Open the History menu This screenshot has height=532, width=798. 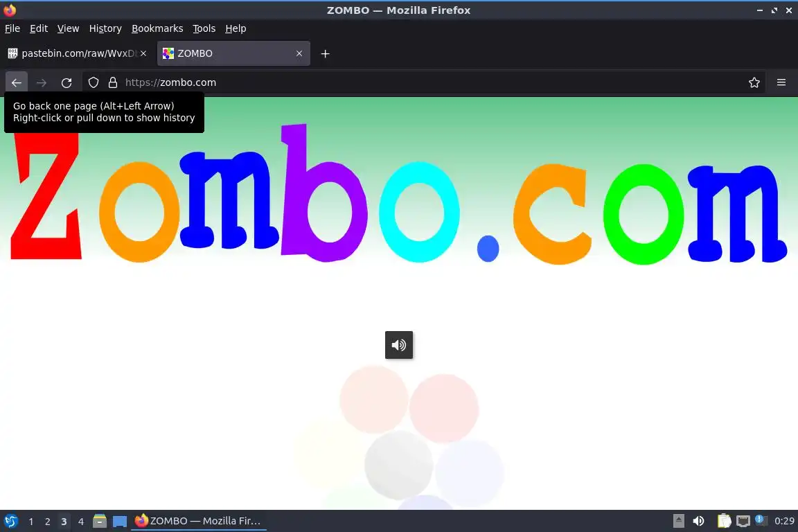[105, 28]
